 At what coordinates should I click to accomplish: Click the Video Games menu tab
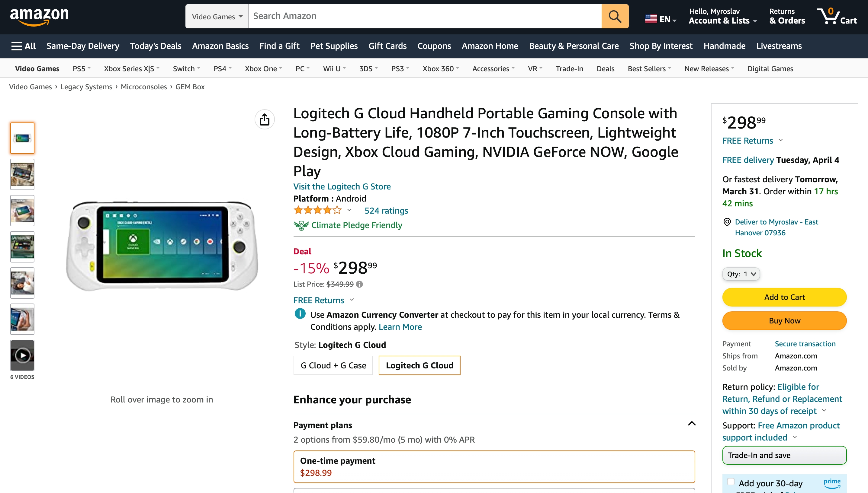coord(37,68)
